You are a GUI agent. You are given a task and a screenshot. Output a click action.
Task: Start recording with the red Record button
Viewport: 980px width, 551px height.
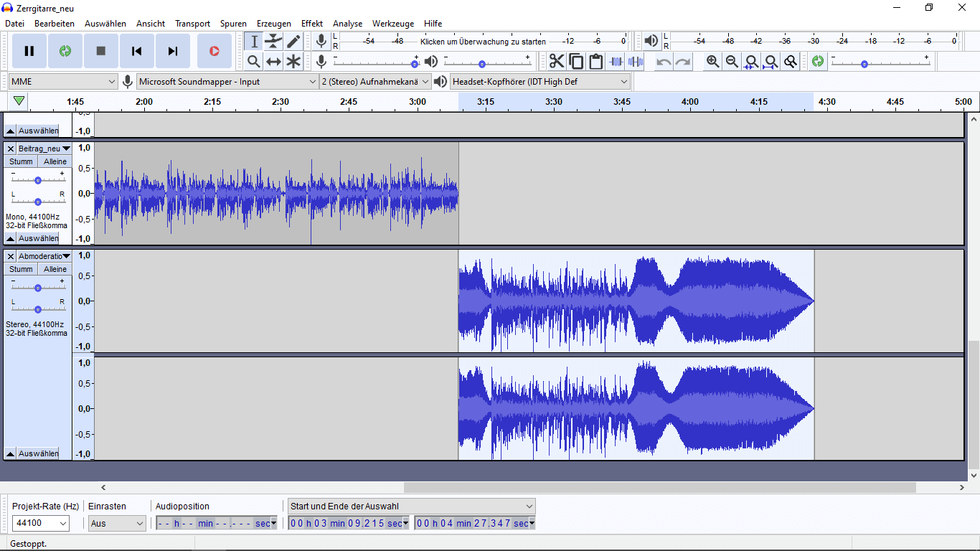[x=215, y=51]
